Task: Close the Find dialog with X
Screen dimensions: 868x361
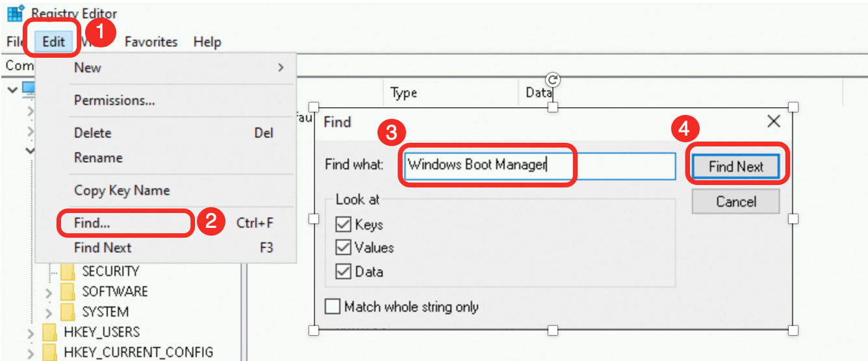Action: click(x=773, y=121)
